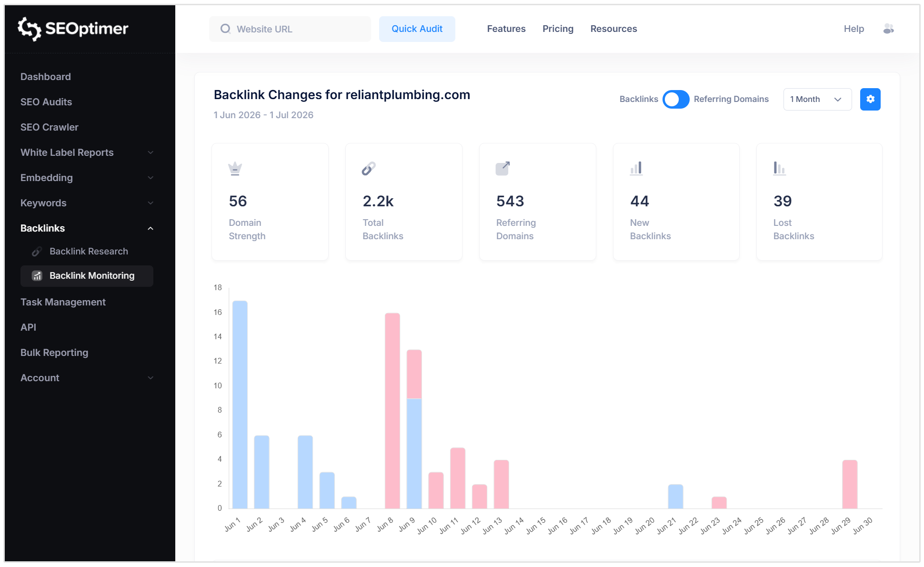Click the Quick Audit button
Screen dimensions: 924x567
click(x=417, y=29)
